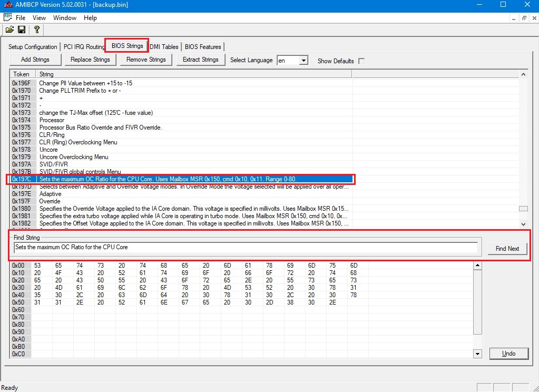Select the BIOS Strings tab

coord(127,46)
